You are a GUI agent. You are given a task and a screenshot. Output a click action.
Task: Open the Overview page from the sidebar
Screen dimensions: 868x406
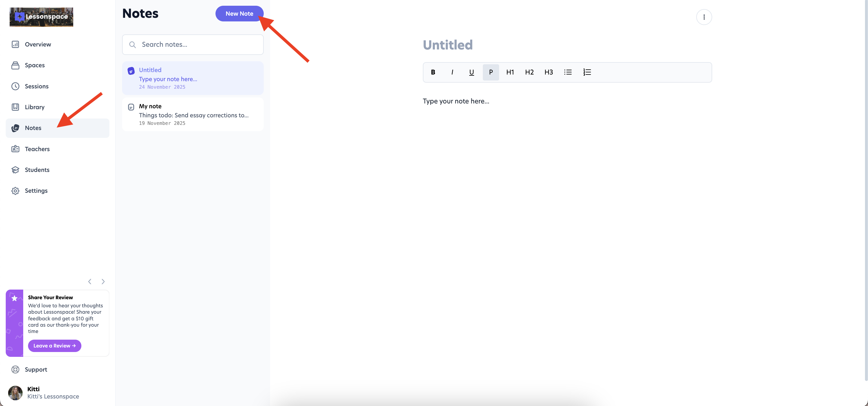38,45
